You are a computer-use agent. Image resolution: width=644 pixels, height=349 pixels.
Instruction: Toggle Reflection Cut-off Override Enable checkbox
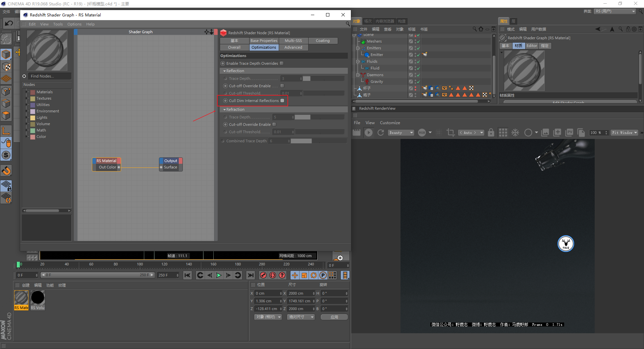pos(282,86)
